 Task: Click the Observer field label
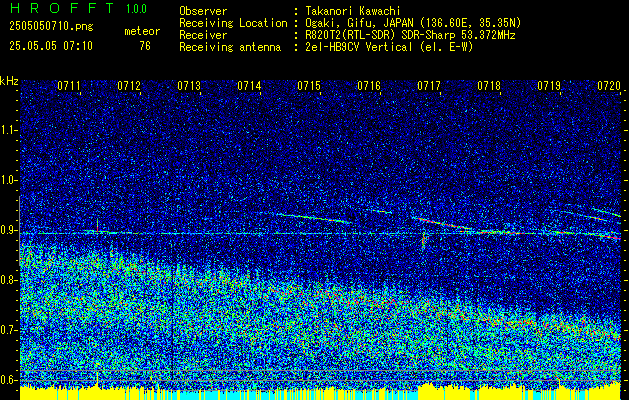tap(203, 11)
